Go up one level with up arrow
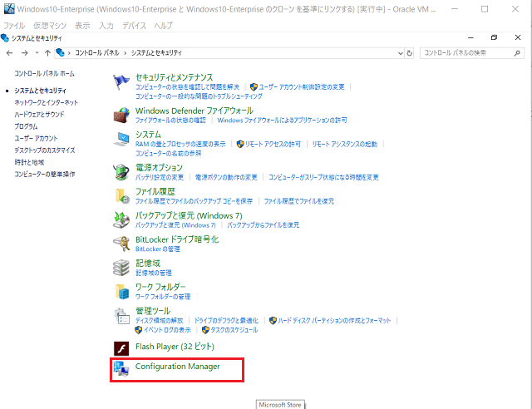This screenshot has height=409, width=532. (47, 53)
